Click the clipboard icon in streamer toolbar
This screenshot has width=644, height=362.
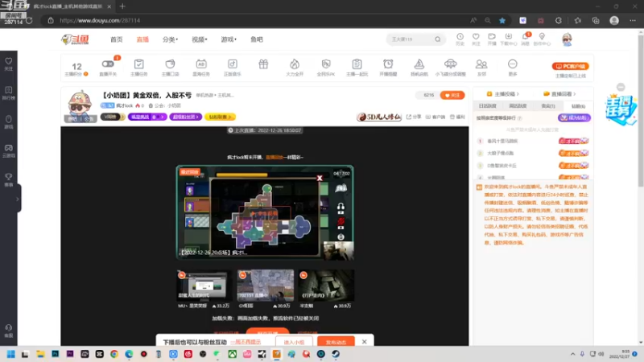click(357, 64)
